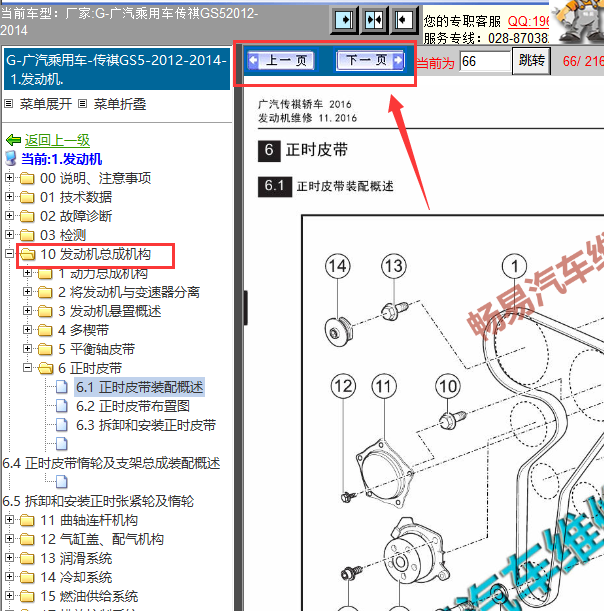
Task: Expand the 00 说明、注意事项 folder
Action: (10, 178)
